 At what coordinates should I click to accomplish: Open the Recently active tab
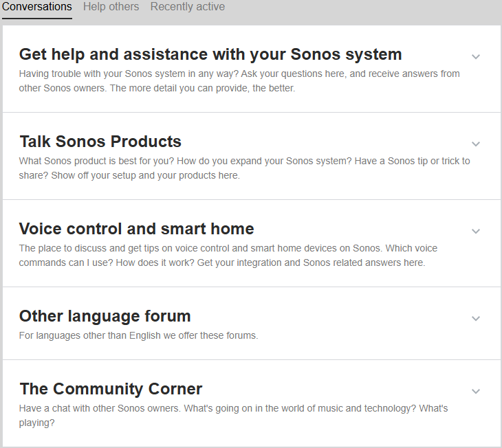[x=188, y=7]
